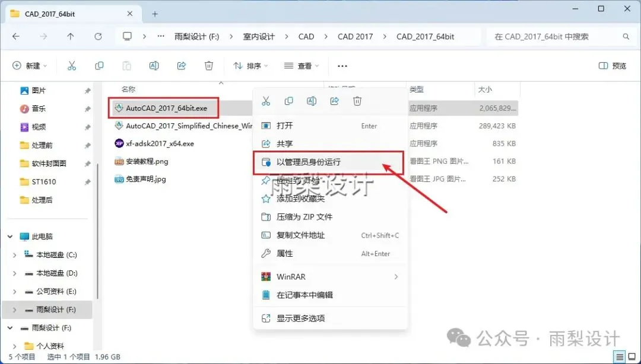641x364 pixels.
Task: Click the 大小 column header
Action: tap(485, 89)
